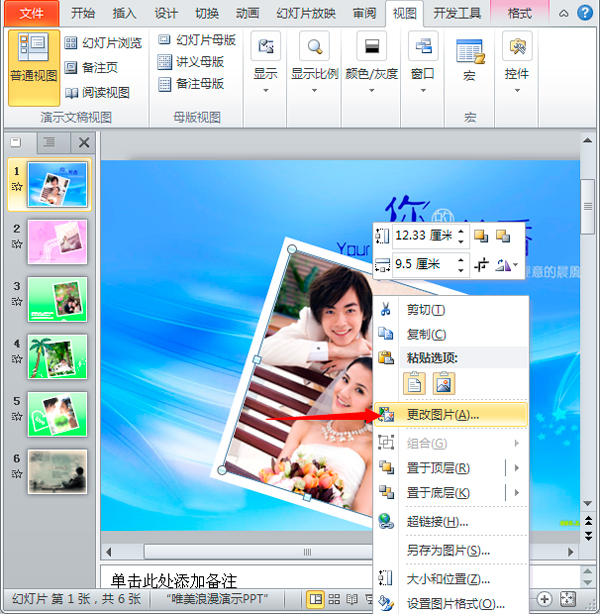This screenshot has width=600, height=614.
Task: Choose Save as Picture (另存为图片)
Action: click(451, 551)
